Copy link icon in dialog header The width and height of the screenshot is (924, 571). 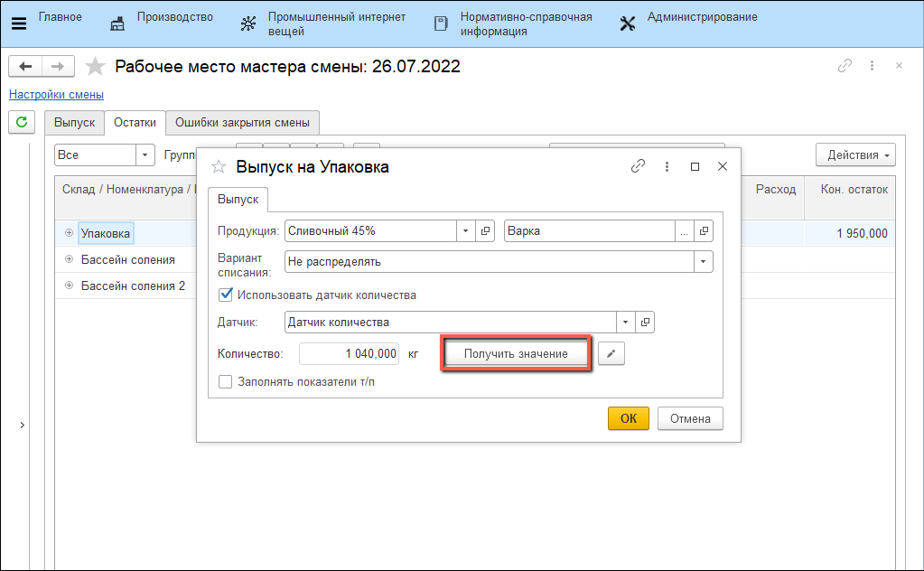638,166
